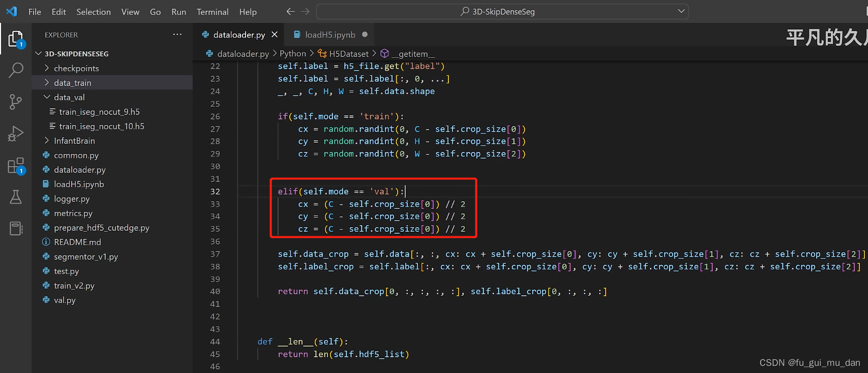
Task: Open the File menu
Action: (35, 12)
